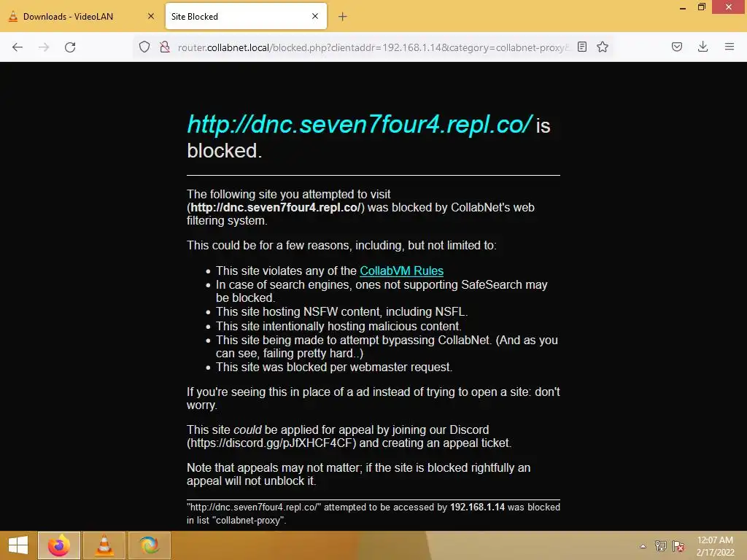Viewport: 747px width, 560px height.
Task: Click the insecure connection lock icon
Action: (165, 47)
